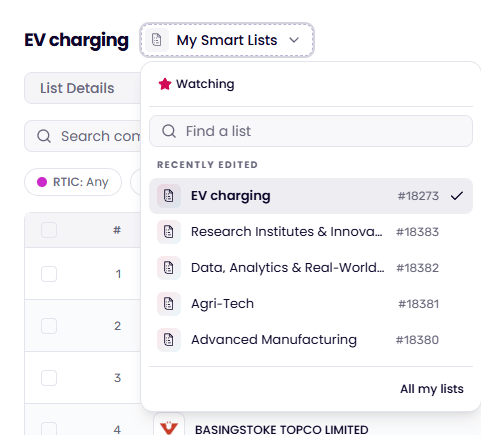Click row number 1 in the table
Image resolution: width=481 pixels, height=435 pixels.
coord(118,274)
